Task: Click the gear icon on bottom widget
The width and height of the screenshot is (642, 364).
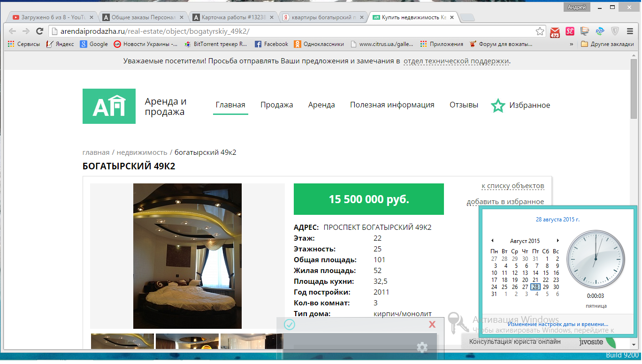Action: (x=422, y=347)
